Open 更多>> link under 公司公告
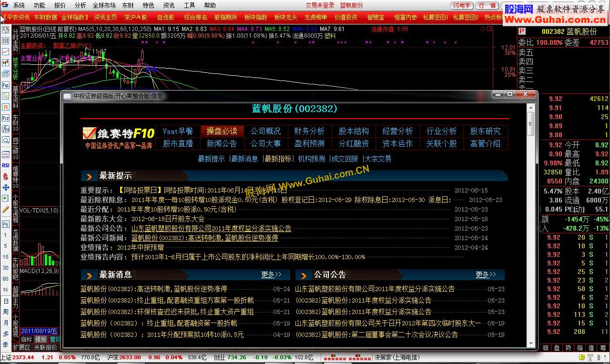 486,275
